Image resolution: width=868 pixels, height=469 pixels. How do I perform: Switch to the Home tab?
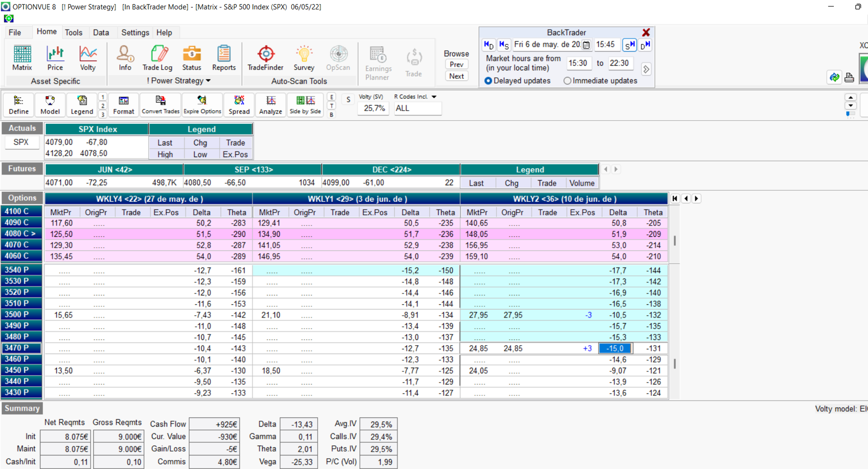pyautogui.click(x=46, y=32)
